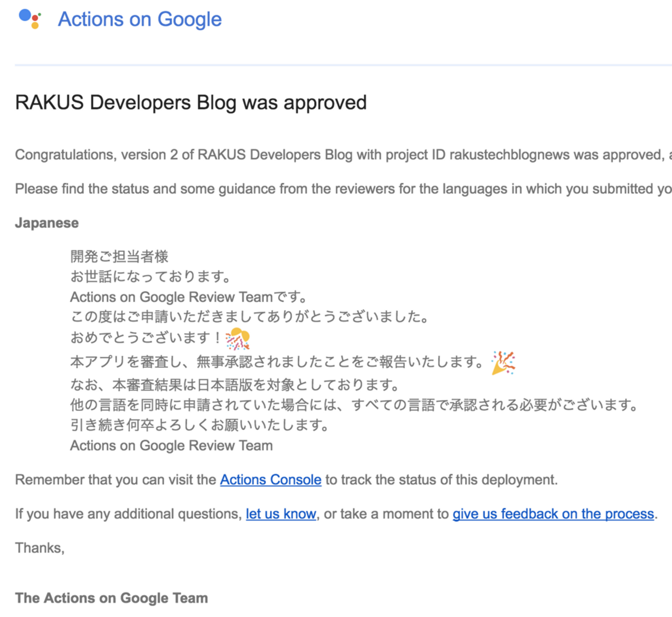Click the party popper emoji after ご報告いたします

pos(503,363)
